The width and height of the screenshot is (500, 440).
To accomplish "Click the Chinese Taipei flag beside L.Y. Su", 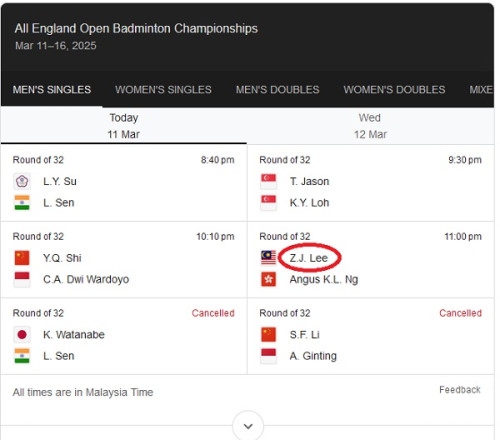I will tap(22, 182).
